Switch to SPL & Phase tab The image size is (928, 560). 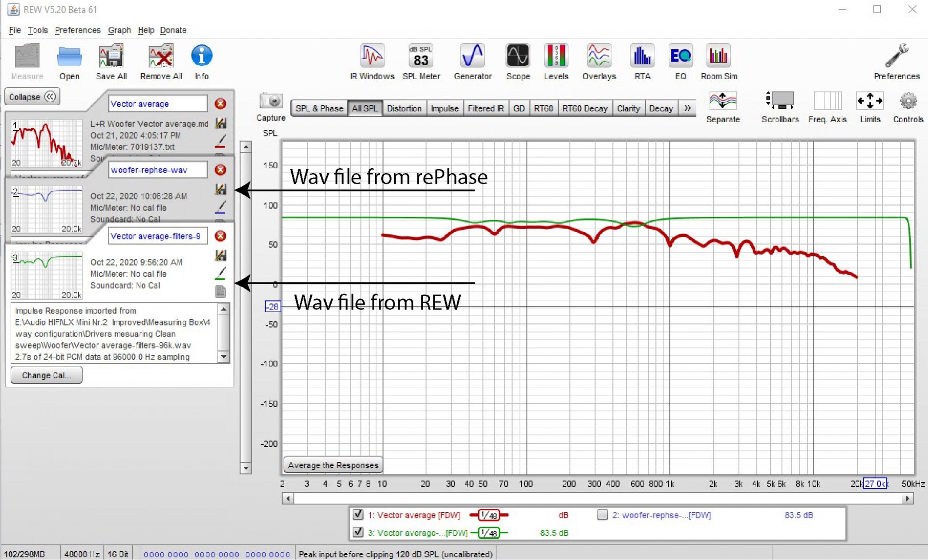pyautogui.click(x=319, y=108)
